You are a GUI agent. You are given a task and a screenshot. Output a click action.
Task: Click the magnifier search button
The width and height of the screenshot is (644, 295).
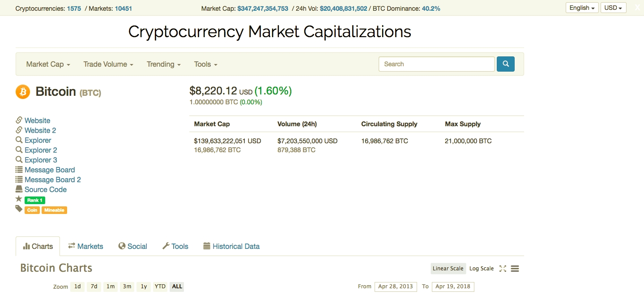506,64
